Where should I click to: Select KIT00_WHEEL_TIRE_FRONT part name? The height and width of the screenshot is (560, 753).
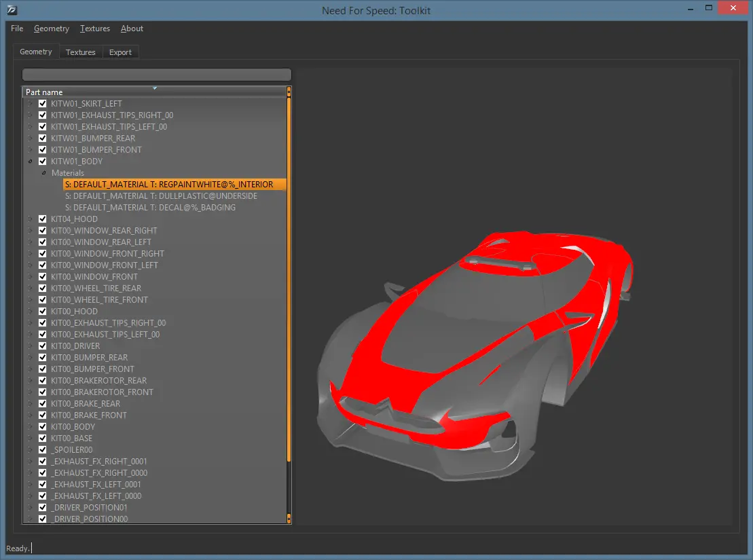(x=99, y=300)
